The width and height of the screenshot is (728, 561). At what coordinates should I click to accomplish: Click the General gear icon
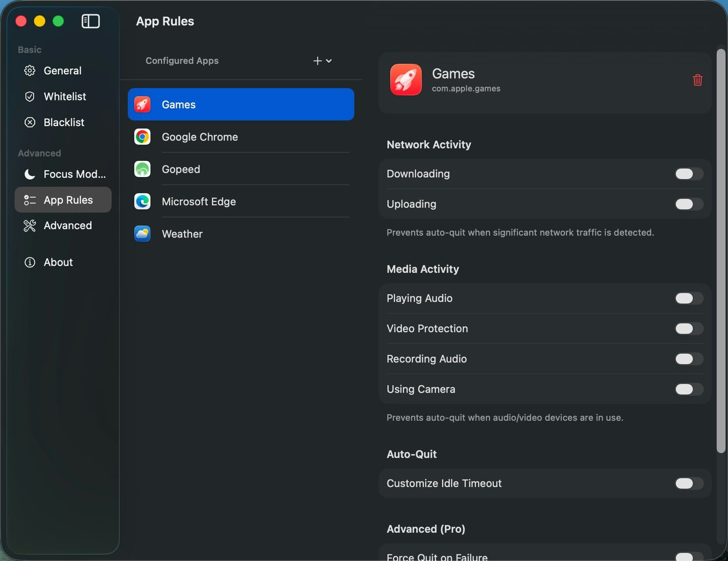click(x=30, y=71)
